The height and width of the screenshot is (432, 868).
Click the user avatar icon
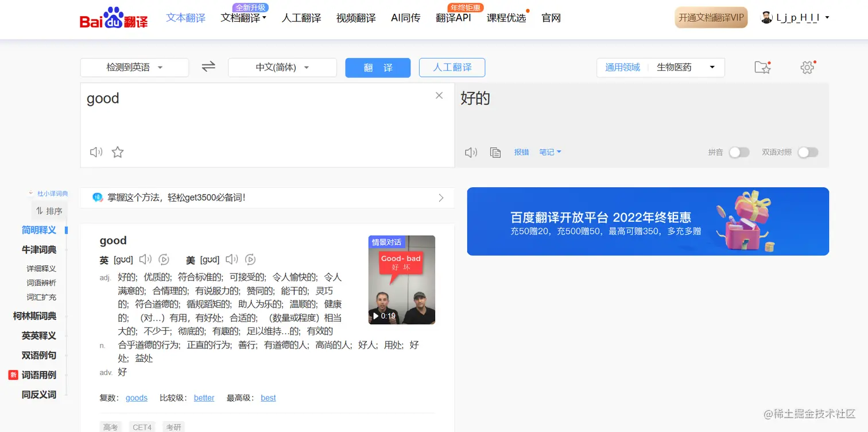tap(766, 18)
